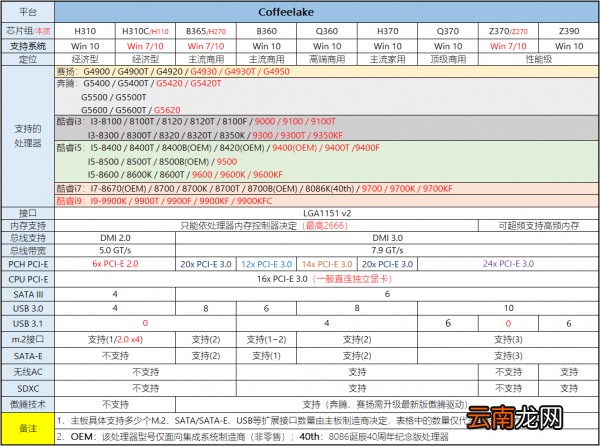Click the 7.9 GT/s bandwidth cell
This screenshot has width=600, height=446.
pos(387,251)
